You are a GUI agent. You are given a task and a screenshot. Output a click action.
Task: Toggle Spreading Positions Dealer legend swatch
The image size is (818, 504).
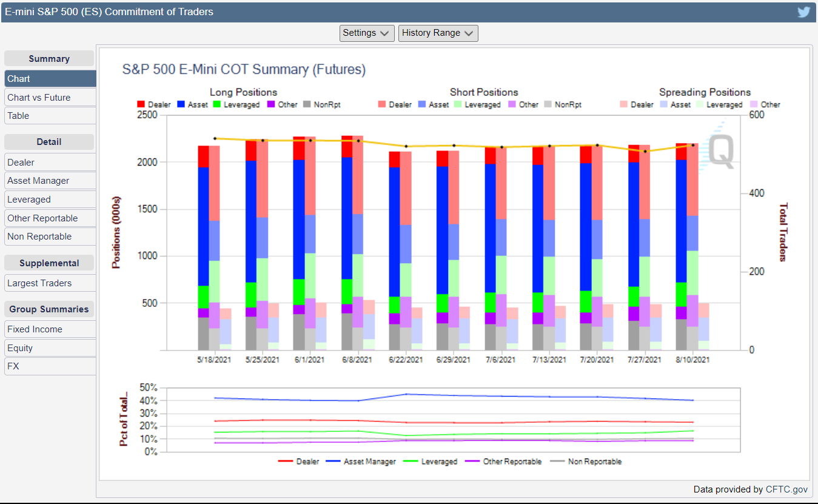(623, 104)
